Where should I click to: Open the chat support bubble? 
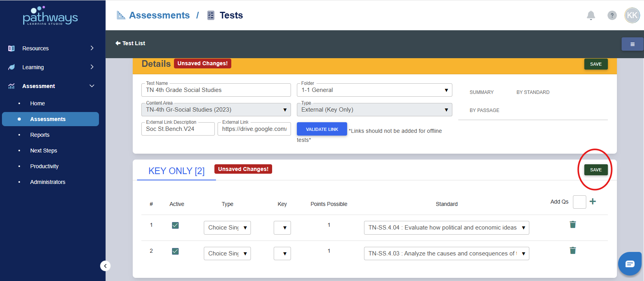tap(630, 264)
